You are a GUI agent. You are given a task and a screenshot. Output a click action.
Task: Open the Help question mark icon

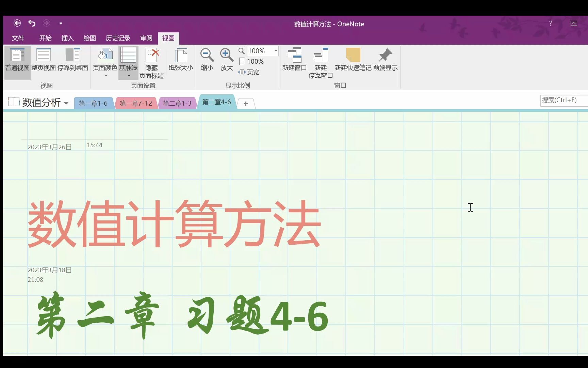pos(550,23)
